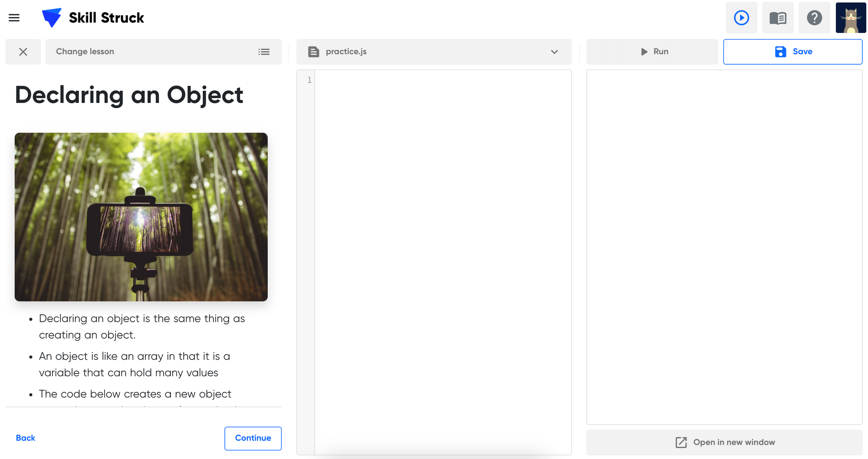Open the book reference icon
The width and height of the screenshot is (868, 459).
pyautogui.click(x=778, y=18)
